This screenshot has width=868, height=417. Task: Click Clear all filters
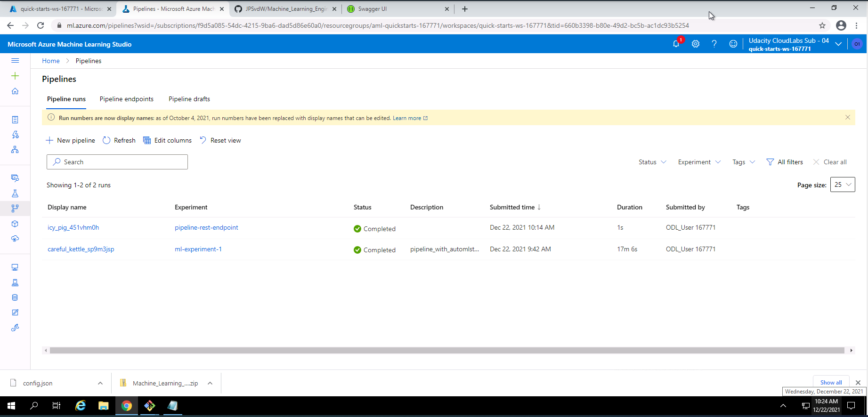tap(830, 162)
